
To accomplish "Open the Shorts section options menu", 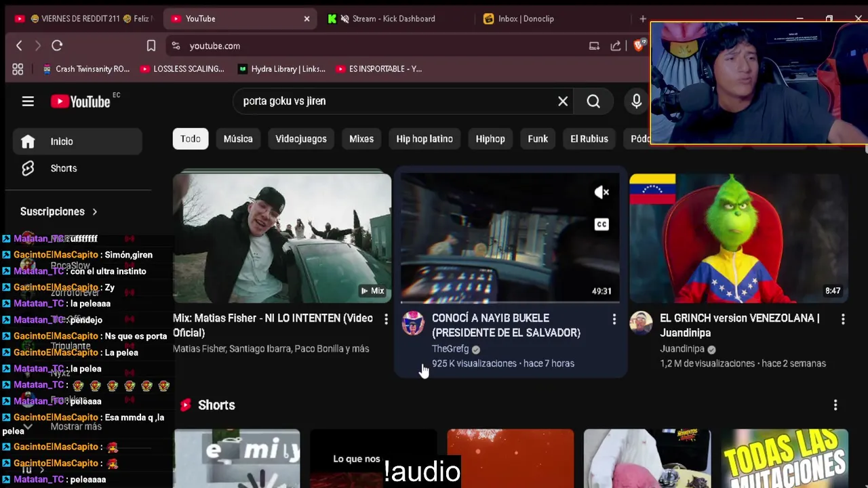I will [x=835, y=405].
